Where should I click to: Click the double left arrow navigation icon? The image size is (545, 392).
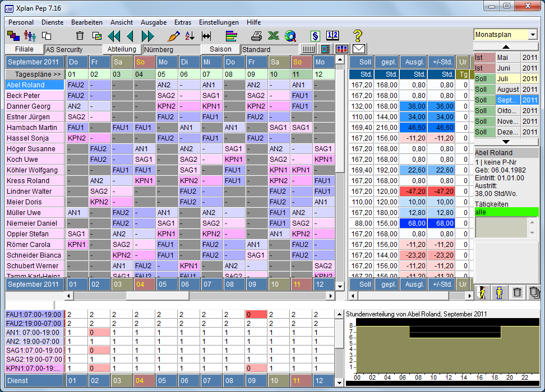pyautogui.click(x=114, y=36)
